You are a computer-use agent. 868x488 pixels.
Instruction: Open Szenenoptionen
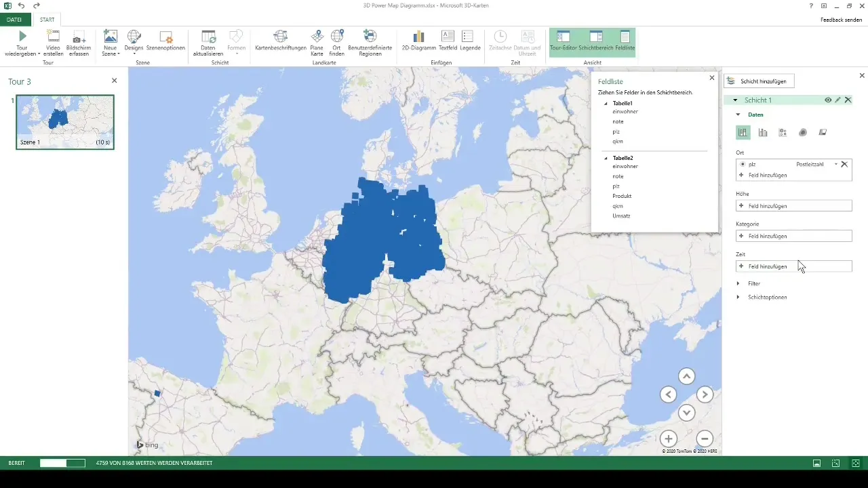click(166, 41)
